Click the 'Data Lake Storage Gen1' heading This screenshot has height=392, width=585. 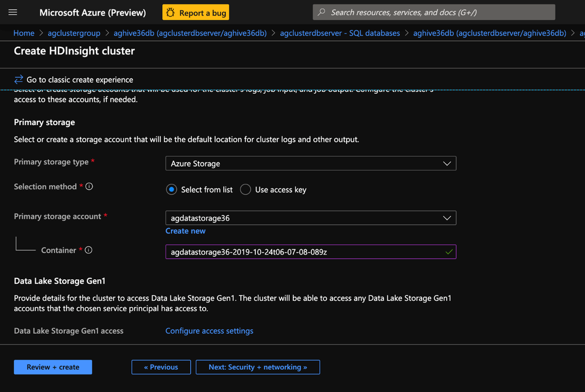click(60, 281)
